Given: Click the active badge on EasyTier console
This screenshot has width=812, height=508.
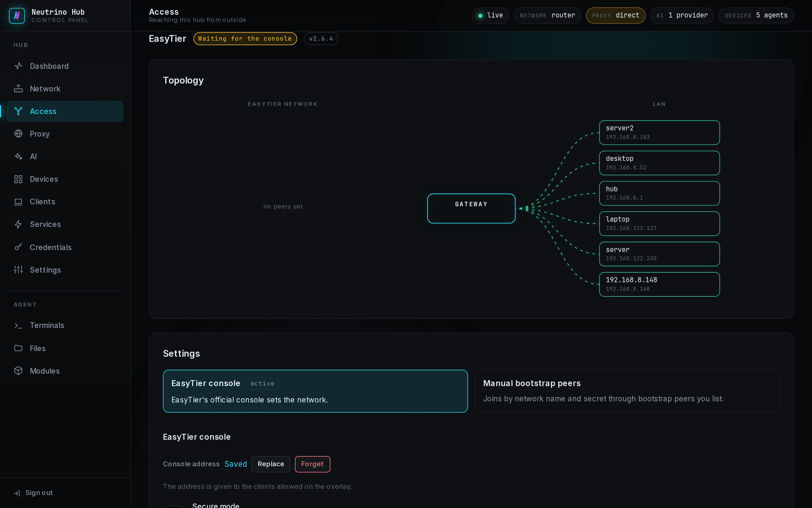Looking at the screenshot, I should coord(262,383).
